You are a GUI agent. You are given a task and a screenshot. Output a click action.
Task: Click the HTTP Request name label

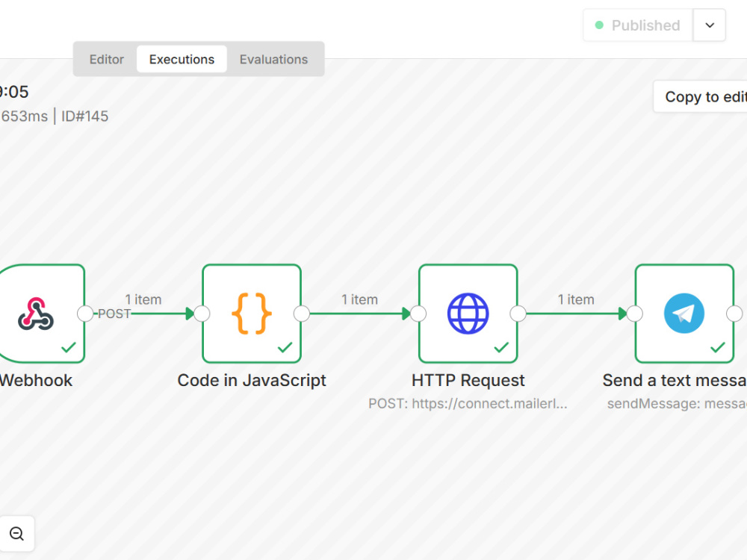click(x=468, y=381)
